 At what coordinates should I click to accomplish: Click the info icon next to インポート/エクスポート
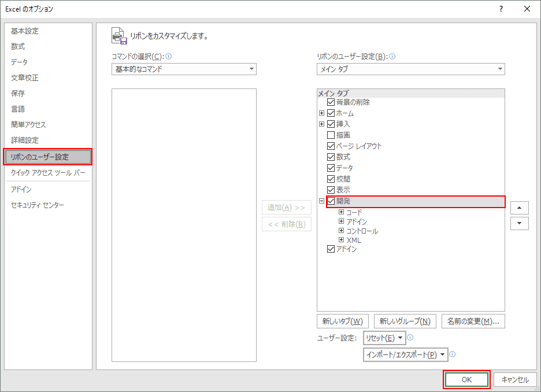(x=453, y=354)
